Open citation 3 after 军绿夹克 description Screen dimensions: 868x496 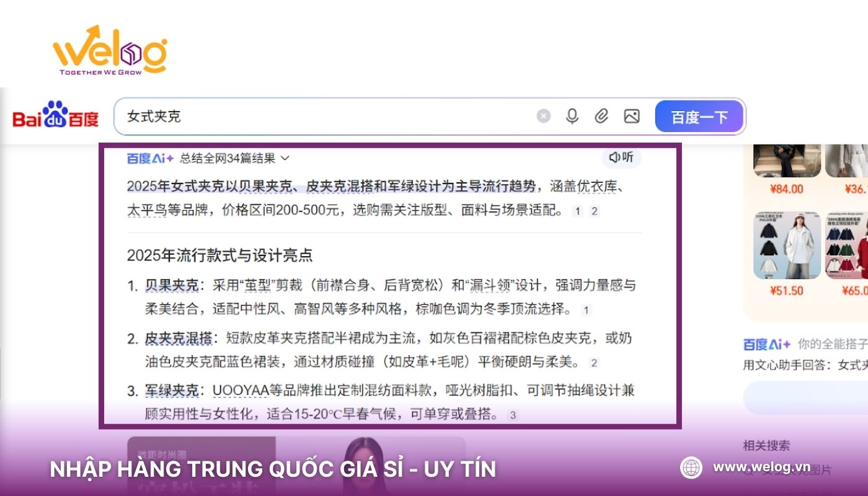(x=511, y=416)
